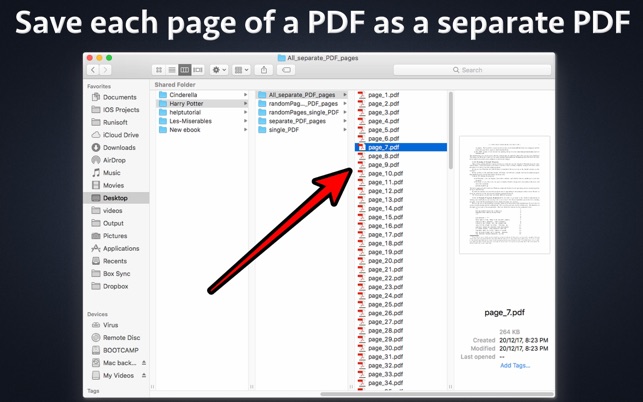Select randomPages_single_PDF folder
The height and width of the screenshot is (402, 643).
coord(303,112)
